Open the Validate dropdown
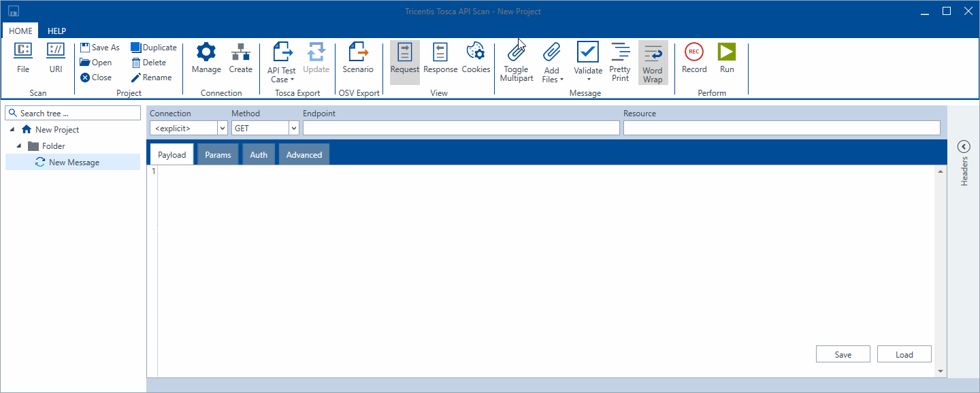The height and width of the screenshot is (393, 980). [x=588, y=62]
